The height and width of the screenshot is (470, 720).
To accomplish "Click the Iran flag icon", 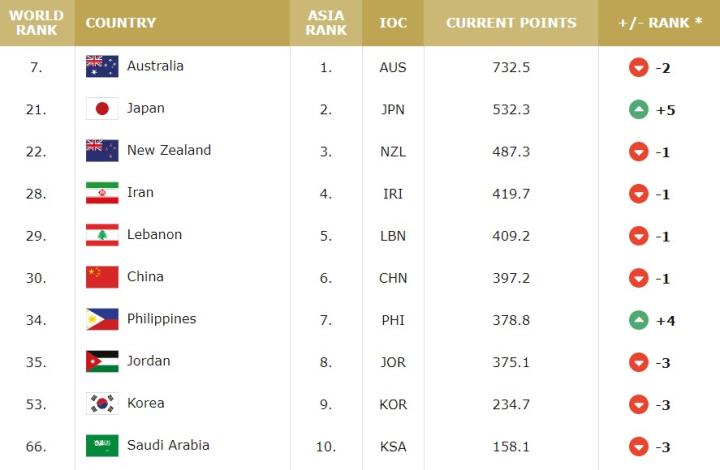I will (102, 193).
